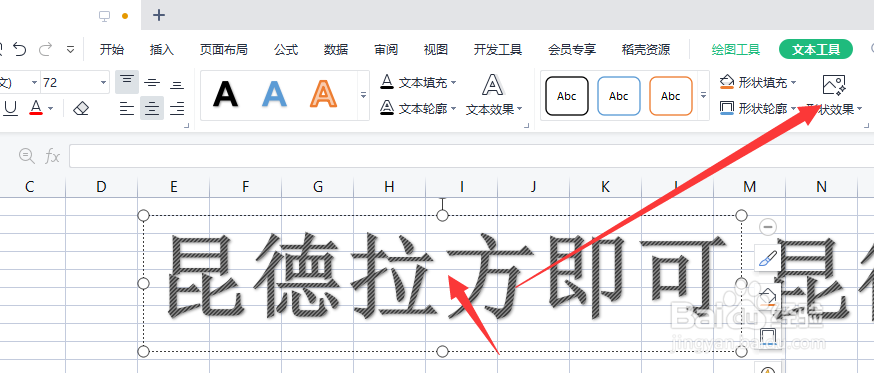874x373 pixels.
Task: Switch to the 绘图工具 tab
Action: [x=736, y=50]
